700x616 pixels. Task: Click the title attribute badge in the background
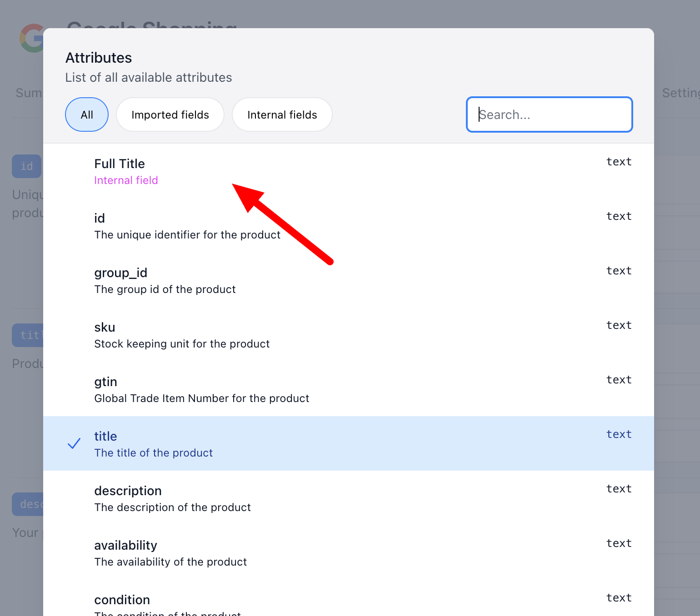pos(28,335)
